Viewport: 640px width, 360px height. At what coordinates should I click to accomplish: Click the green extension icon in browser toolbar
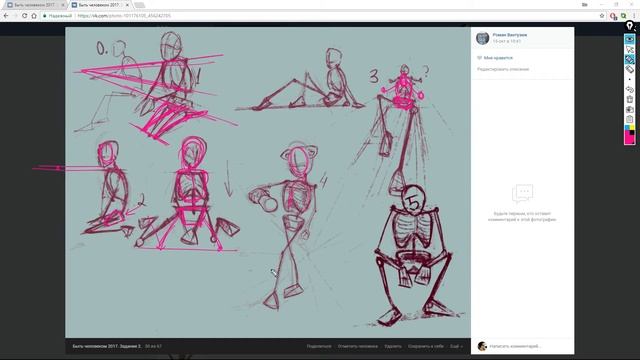[x=623, y=16]
